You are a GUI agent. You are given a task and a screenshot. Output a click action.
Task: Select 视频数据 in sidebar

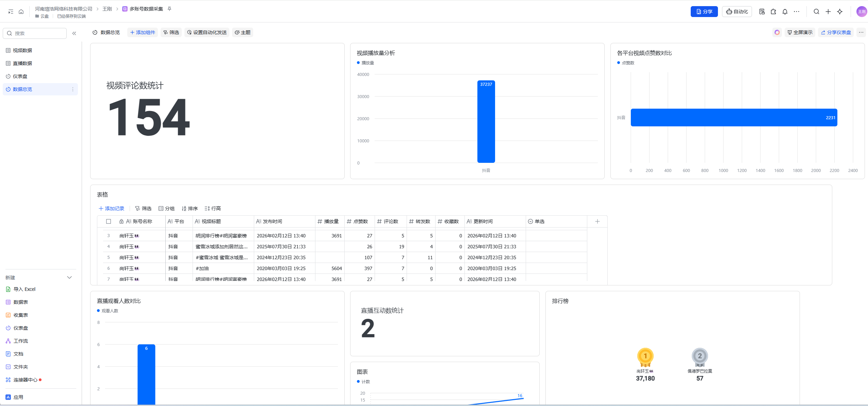[22, 50]
